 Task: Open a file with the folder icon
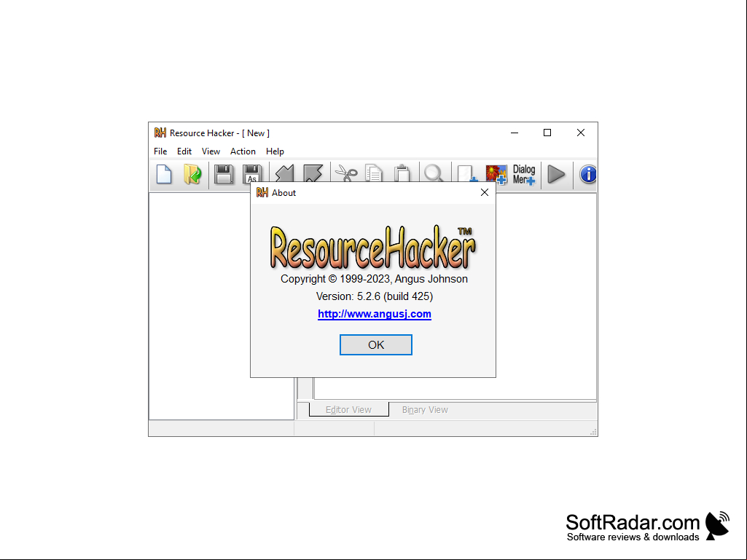pyautogui.click(x=193, y=174)
